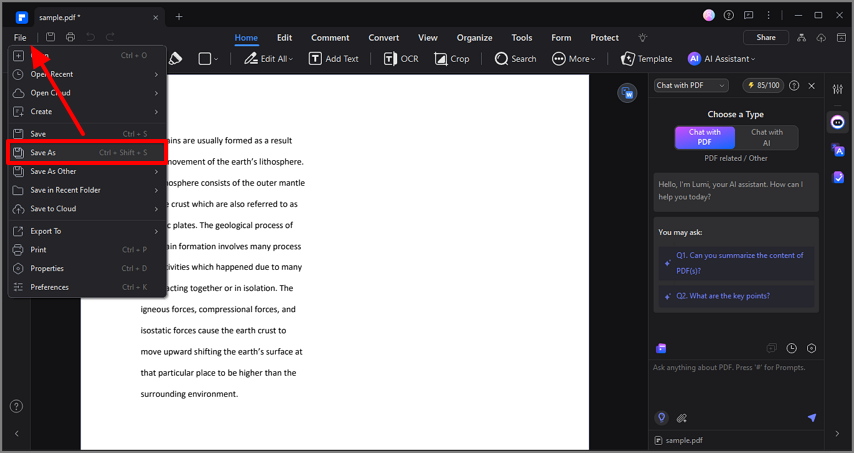Click the prompt lightbulb icon in chat

(x=661, y=418)
